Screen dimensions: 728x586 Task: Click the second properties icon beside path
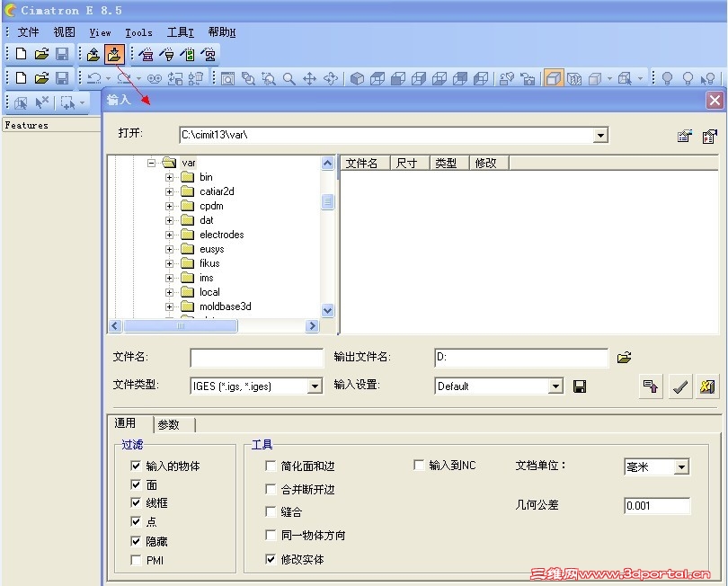click(709, 136)
